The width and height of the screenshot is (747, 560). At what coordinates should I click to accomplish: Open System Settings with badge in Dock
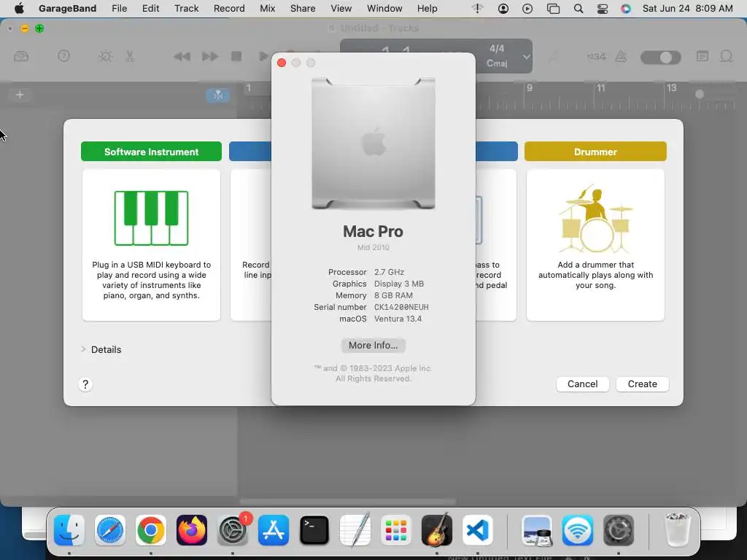tap(233, 530)
